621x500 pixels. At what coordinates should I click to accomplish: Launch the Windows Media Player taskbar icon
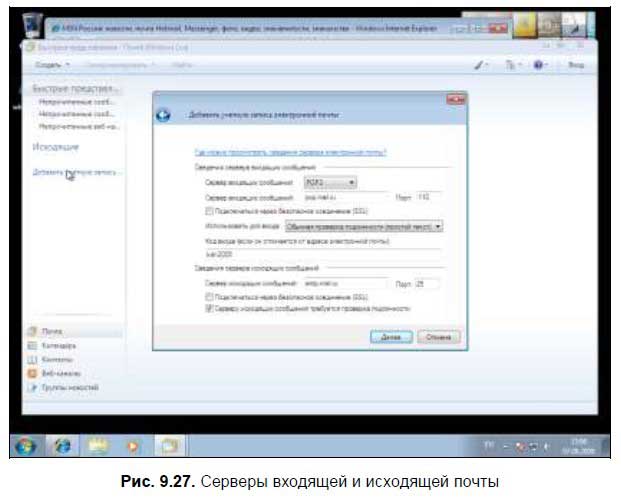coord(133,446)
